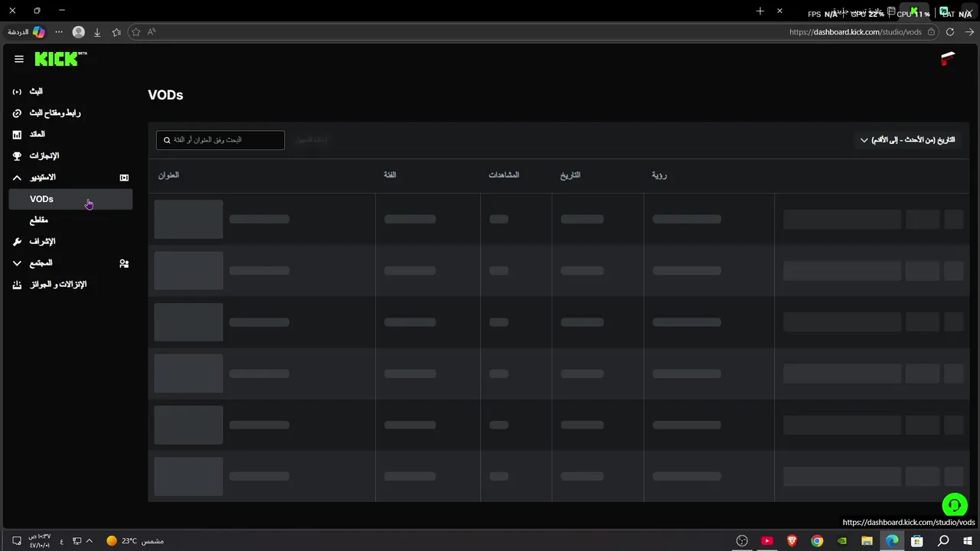Open the taskbar search magnifier
The height and width of the screenshot is (551, 980).
(943, 541)
